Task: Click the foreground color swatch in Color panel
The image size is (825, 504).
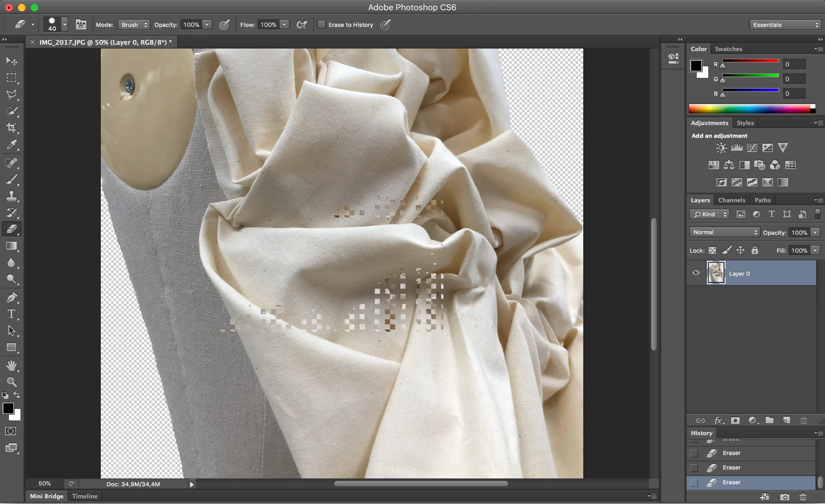Action: [x=696, y=66]
